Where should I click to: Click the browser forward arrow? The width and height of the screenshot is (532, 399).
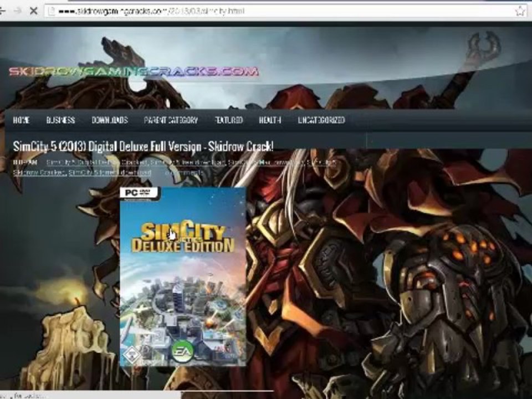pyautogui.click(x=18, y=11)
